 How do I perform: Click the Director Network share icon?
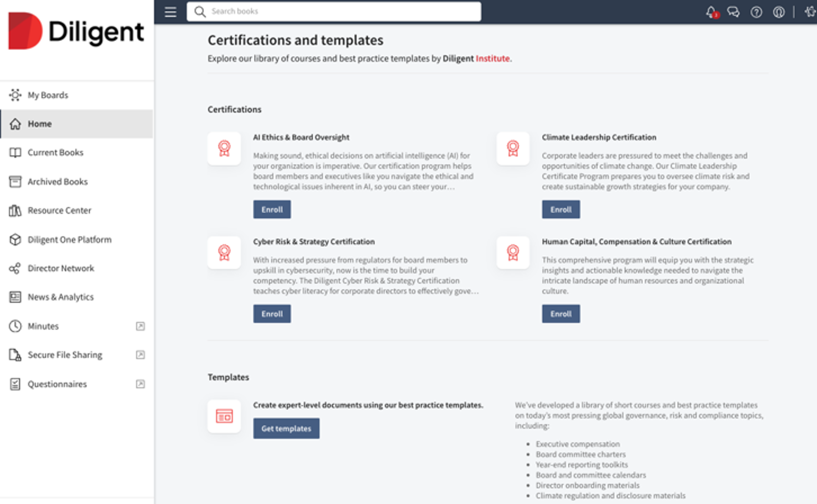click(x=15, y=268)
